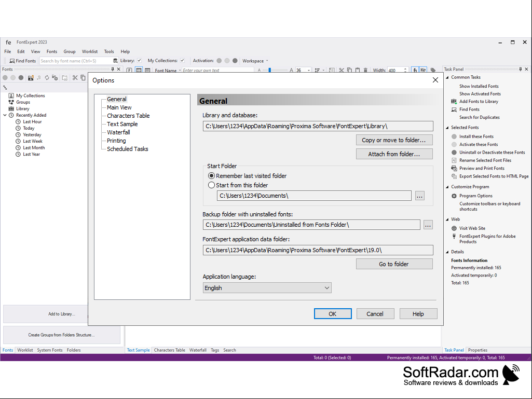Viewport: 532px width, 399px height.
Task: Click the refresh icon in the Fonts panel toolbar
Action: point(47,78)
